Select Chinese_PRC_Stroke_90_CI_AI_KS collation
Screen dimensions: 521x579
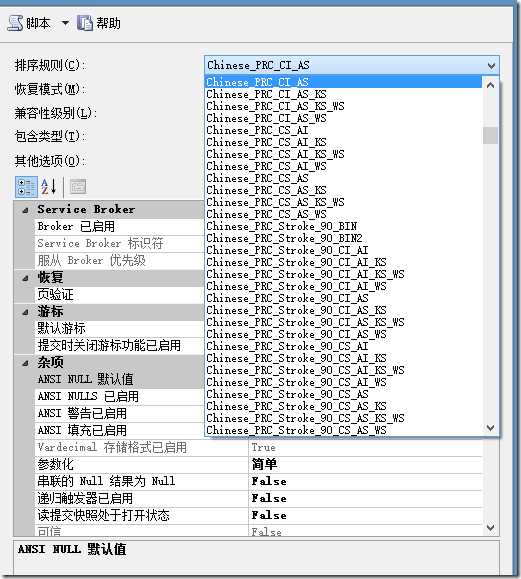coord(343,262)
